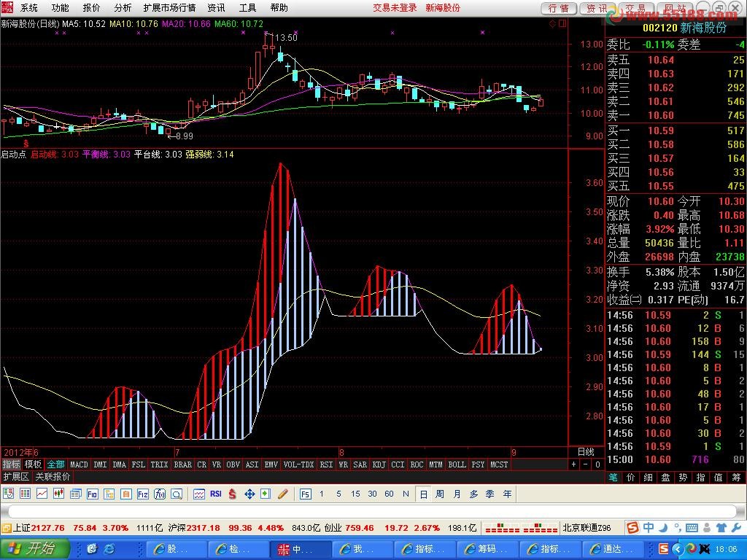The image size is (747, 560).
Task: Select the 筹 tab in side panel
Action: coord(737,477)
